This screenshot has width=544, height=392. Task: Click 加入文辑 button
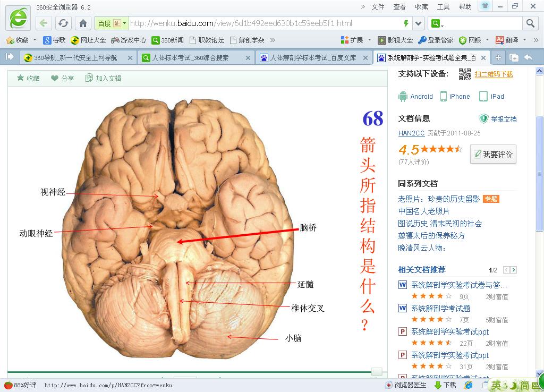(x=103, y=79)
